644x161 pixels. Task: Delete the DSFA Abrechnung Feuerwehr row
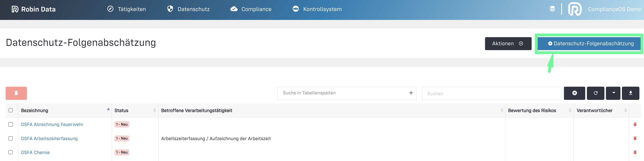tap(635, 124)
